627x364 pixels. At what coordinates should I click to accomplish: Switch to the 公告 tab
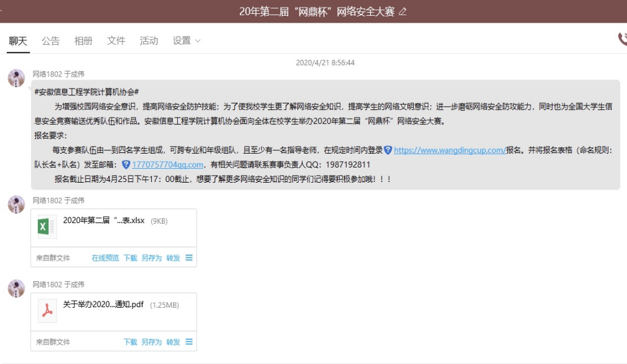click(51, 40)
